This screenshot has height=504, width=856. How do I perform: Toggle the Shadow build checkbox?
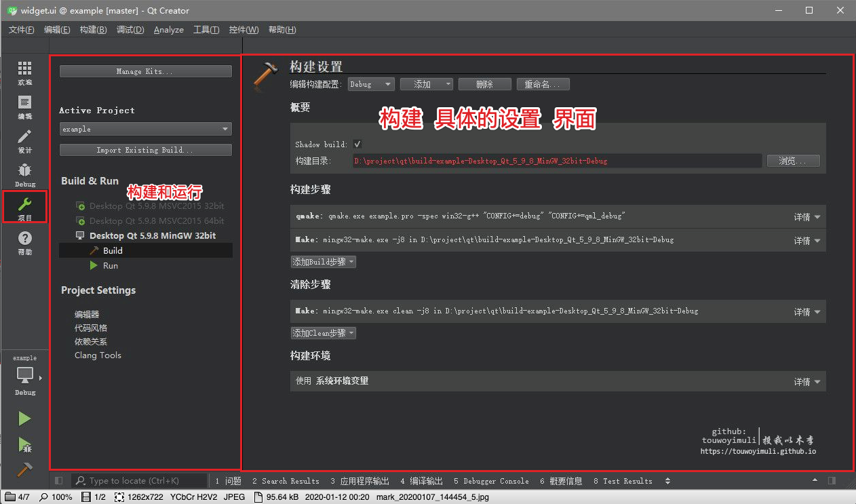click(x=357, y=144)
